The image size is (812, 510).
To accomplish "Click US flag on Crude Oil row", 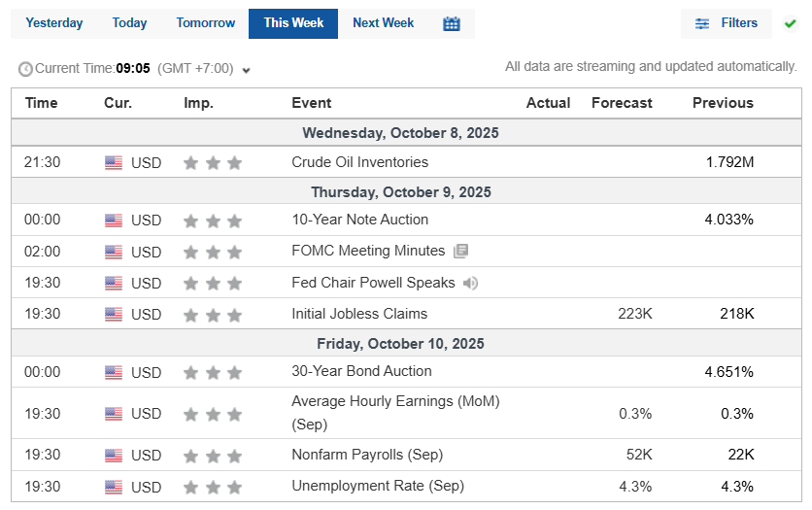I will tap(114, 162).
